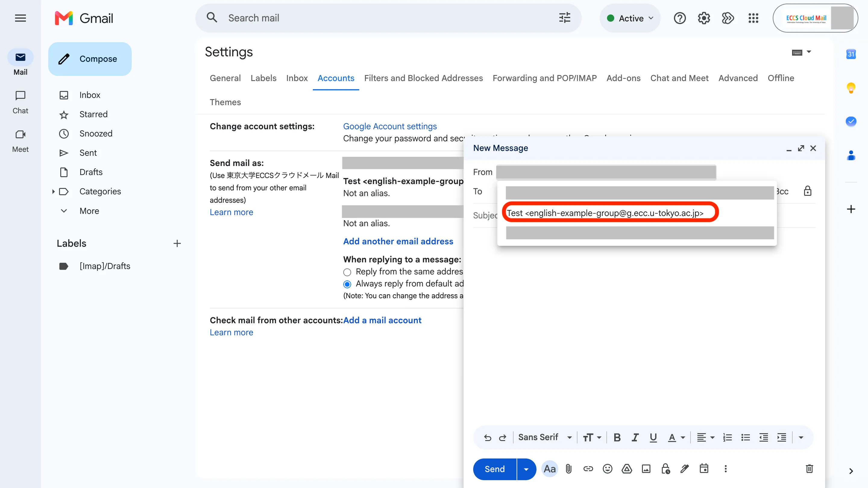Viewport: 868px width, 488px height.
Task: Select Always reply from default address
Action: click(x=347, y=284)
